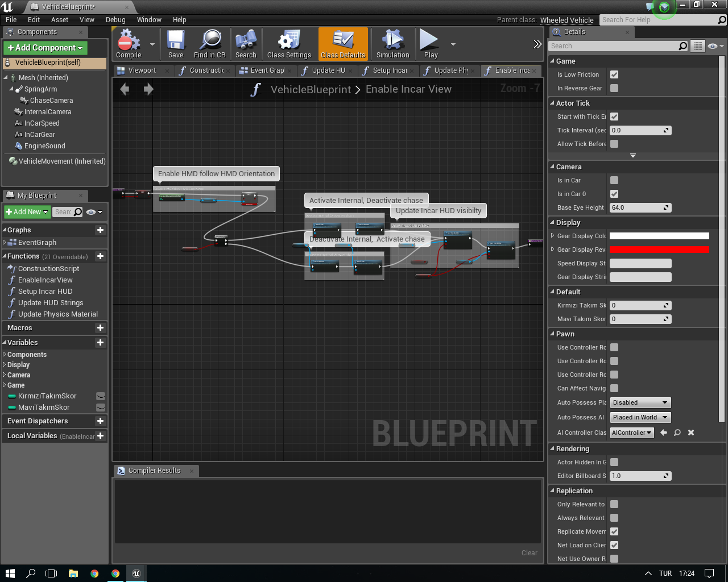Switch to the Viewport tab
728x582 pixels.
click(x=142, y=70)
